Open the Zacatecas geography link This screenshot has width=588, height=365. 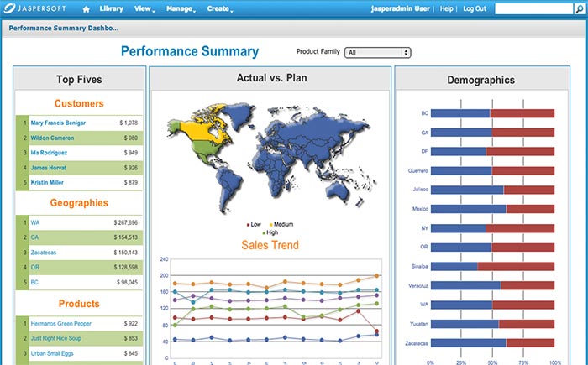(44, 253)
